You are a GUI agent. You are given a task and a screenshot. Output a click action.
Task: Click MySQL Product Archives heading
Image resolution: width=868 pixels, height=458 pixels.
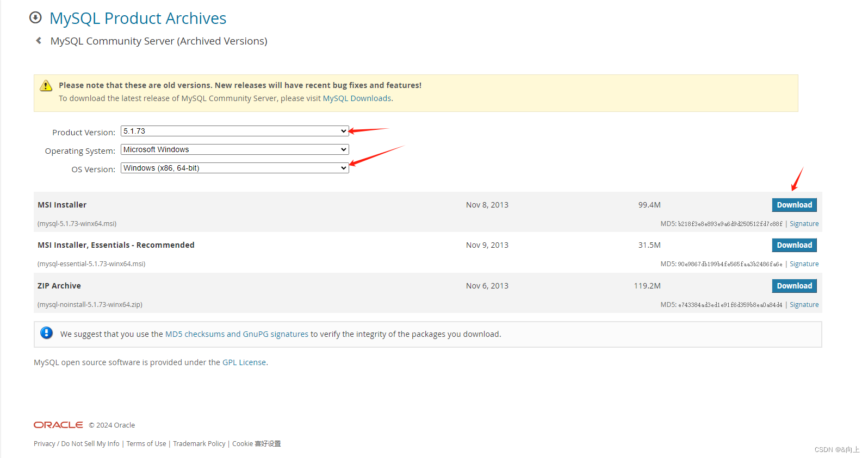(x=138, y=18)
